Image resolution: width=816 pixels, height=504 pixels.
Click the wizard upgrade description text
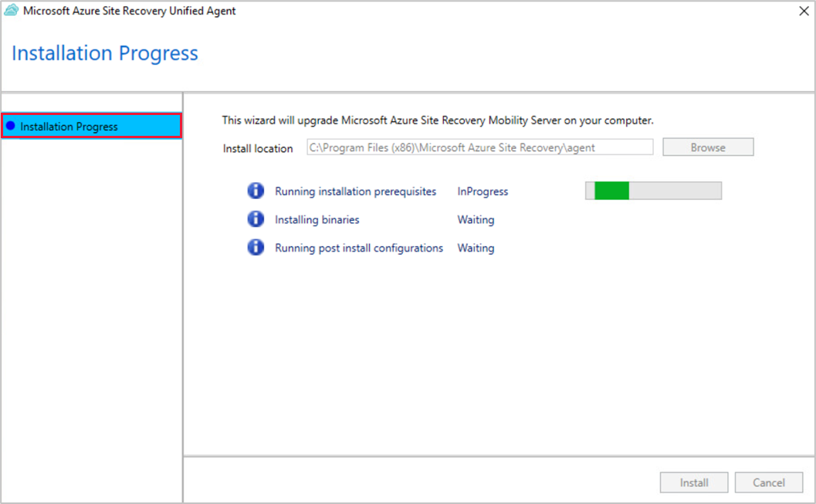438,120
